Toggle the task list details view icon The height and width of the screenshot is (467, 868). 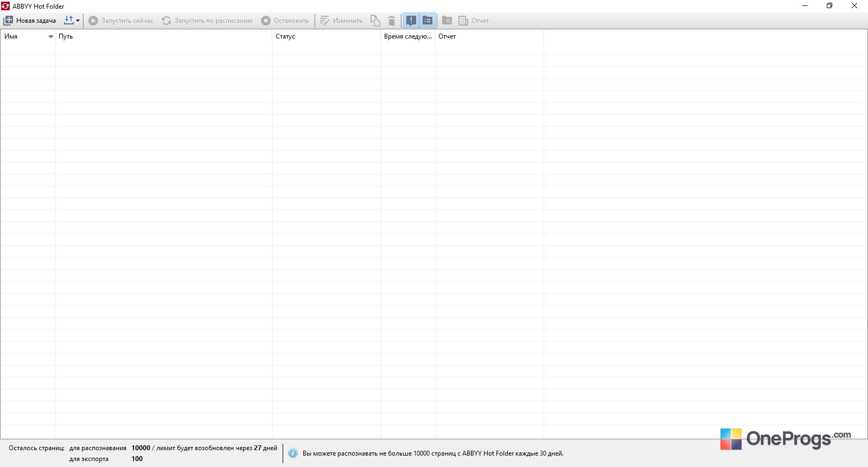427,21
